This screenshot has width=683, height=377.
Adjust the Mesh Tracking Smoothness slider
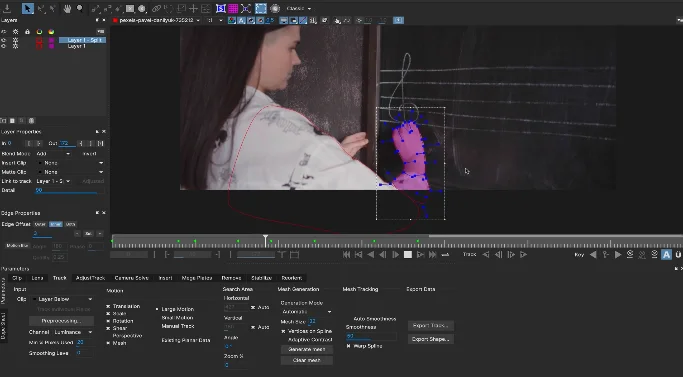[x=371, y=337]
